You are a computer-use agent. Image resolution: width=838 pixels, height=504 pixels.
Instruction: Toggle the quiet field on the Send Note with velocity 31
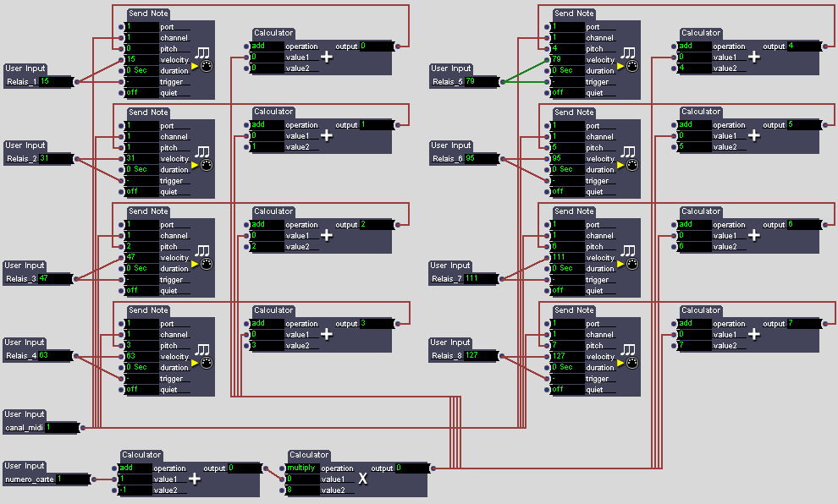(x=141, y=191)
